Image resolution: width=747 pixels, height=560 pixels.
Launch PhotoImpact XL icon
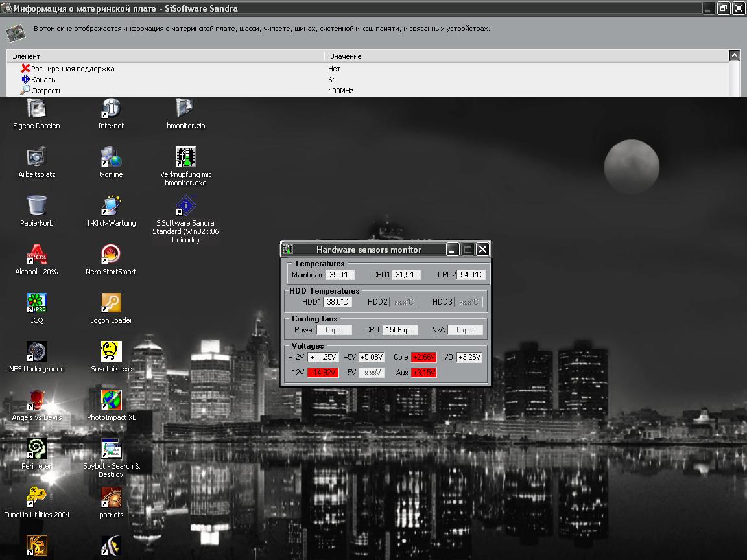111,400
